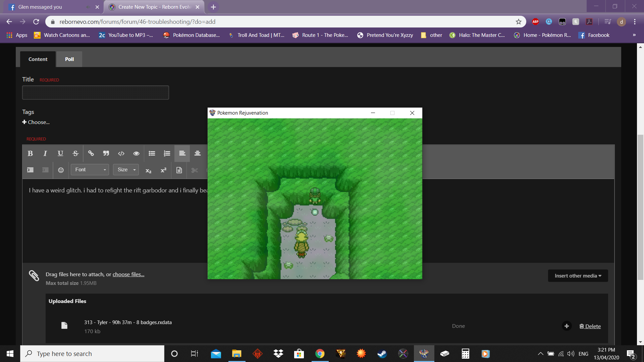The height and width of the screenshot is (362, 644).
Task: Show hidden system tray icons
Action: tap(540, 354)
